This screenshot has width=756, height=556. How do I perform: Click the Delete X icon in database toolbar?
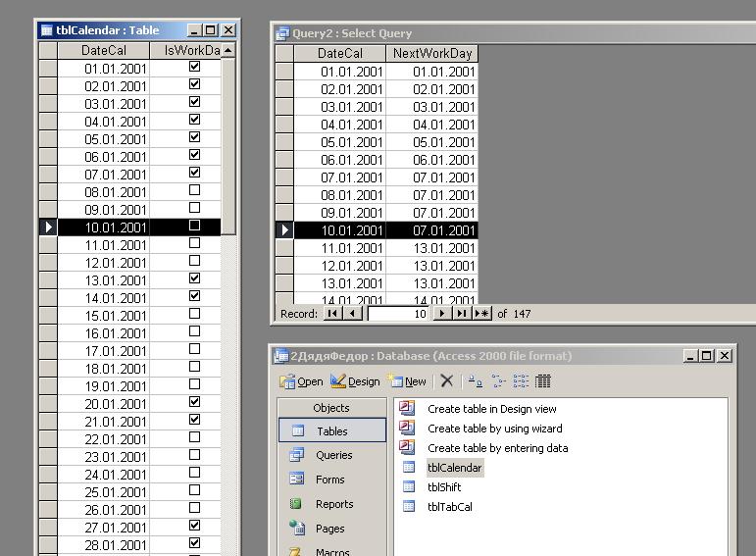click(x=447, y=380)
